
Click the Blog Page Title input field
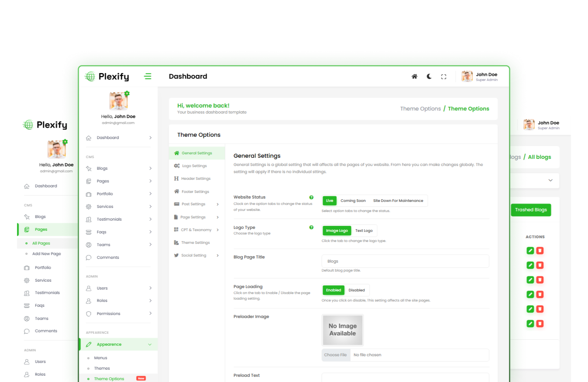(405, 261)
